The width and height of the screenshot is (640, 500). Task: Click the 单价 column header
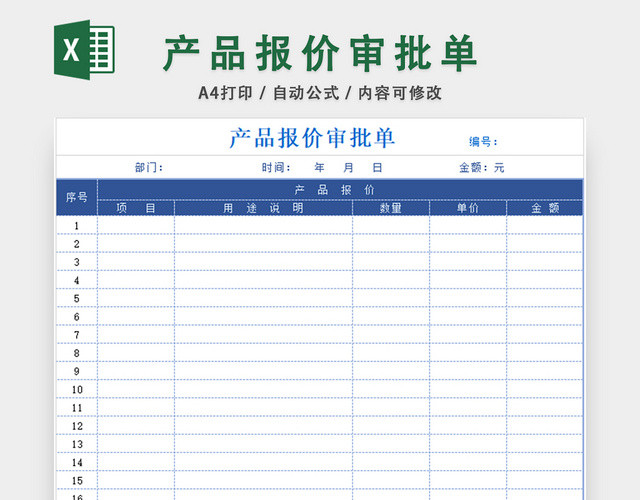(468, 208)
